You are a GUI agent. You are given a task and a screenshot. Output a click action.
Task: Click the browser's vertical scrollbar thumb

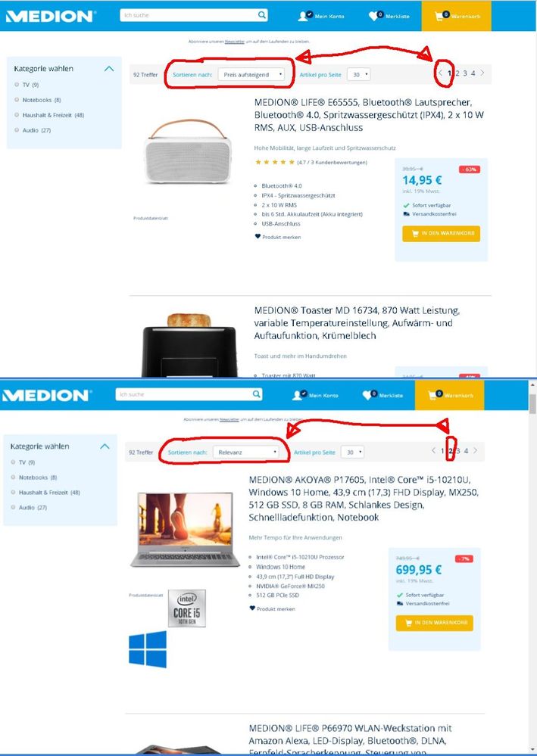click(x=532, y=403)
